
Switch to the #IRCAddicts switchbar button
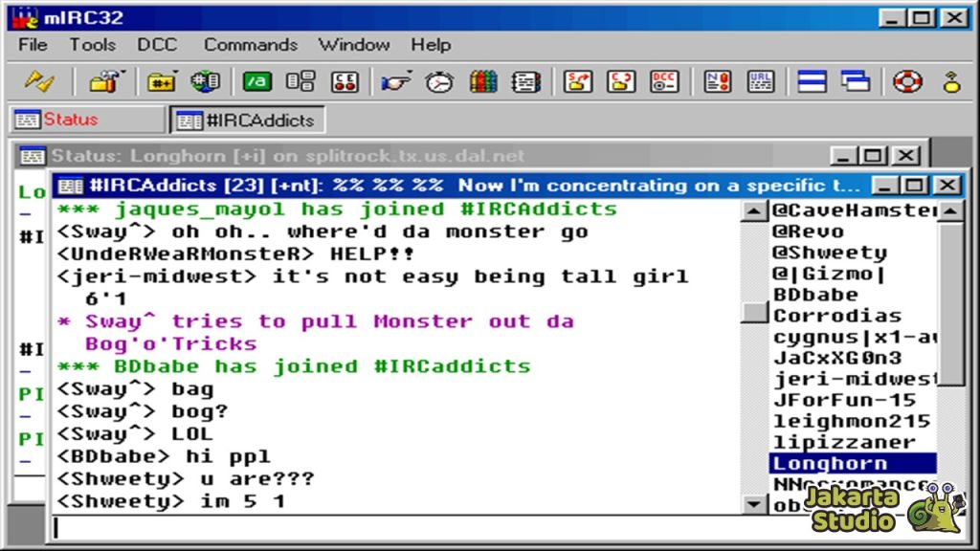pos(248,120)
